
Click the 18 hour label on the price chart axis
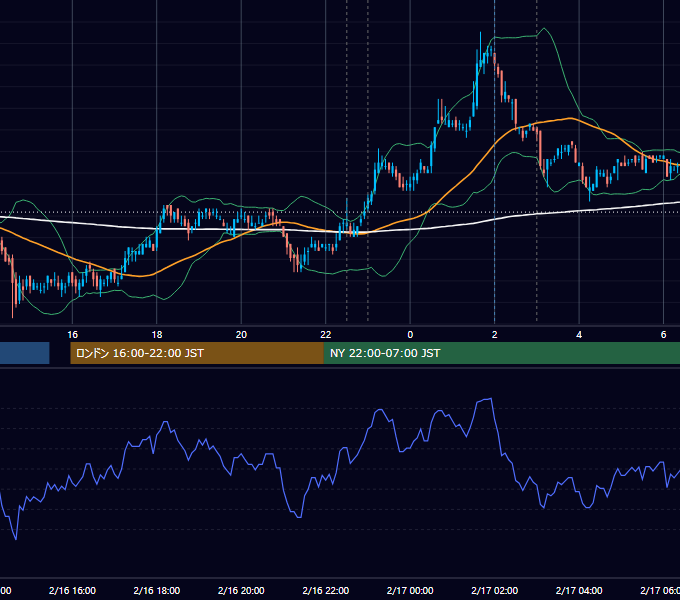pyautogui.click(x=157, y=334)
